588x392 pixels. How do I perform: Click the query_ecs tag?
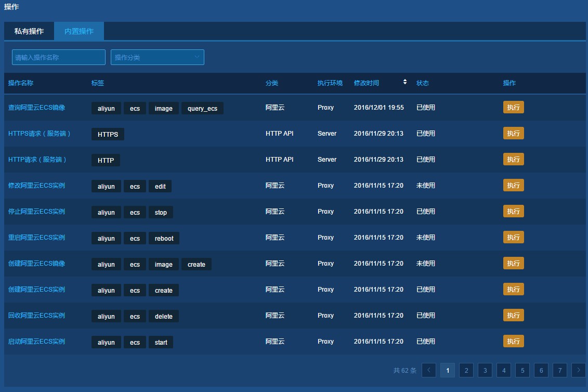click(203, 109)
